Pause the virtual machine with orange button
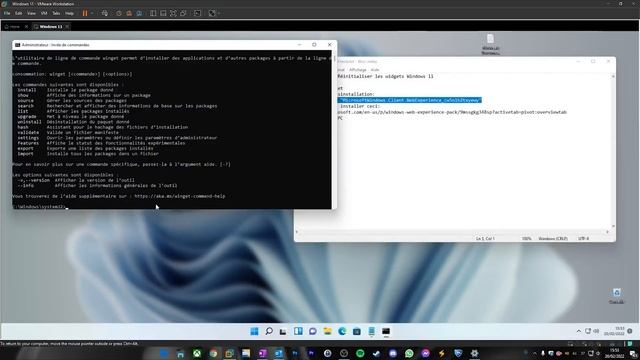The width and height of the screenshot is (640, 360). pos(85,13)
